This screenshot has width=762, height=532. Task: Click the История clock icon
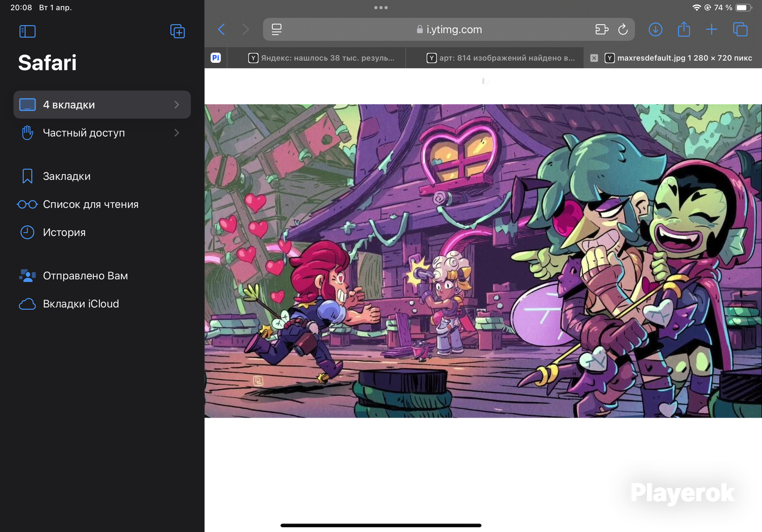click(x=27, y=232)
